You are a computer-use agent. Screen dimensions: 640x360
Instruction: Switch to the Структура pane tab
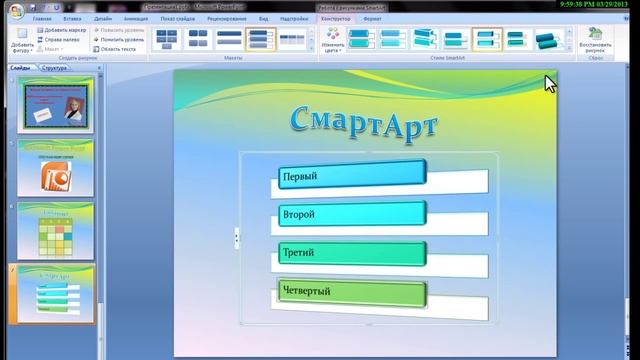55,68
